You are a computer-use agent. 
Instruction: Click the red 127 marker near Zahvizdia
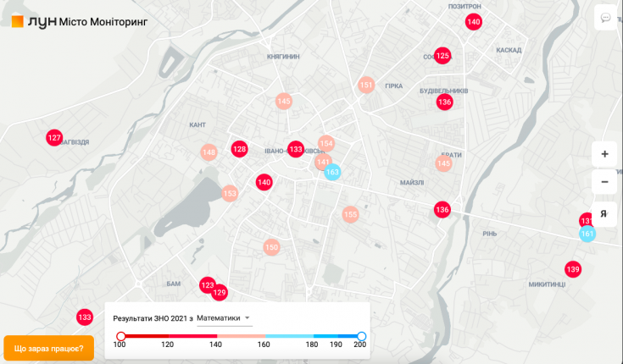click(x=54, y=138)
